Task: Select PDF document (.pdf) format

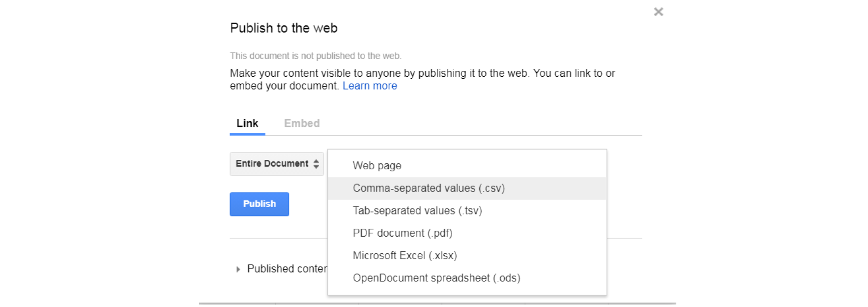Action: pyautogui.click(x=403, y=233)
